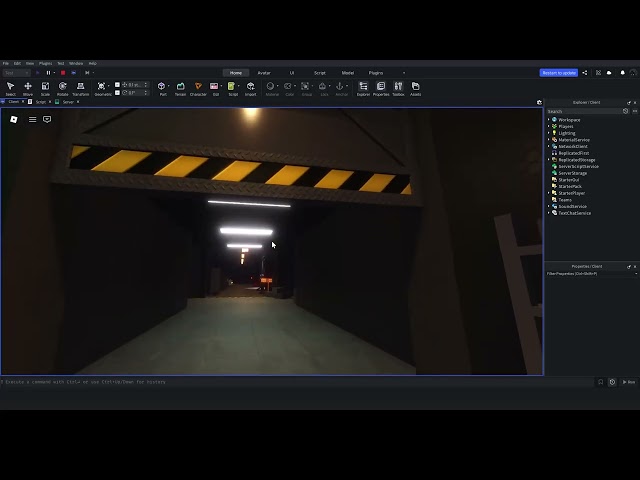Select StarterGui in Explorer
640x480 pixels.
pos(568,180)
